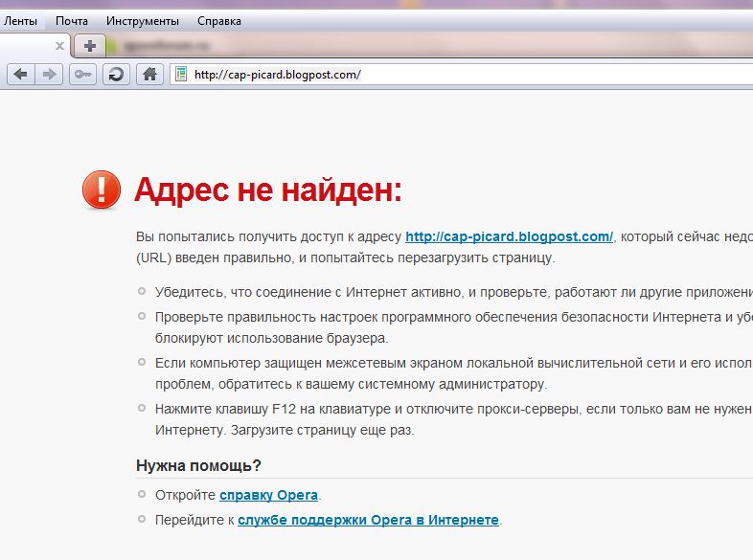Open службе поддержки Opera в Интернете link

click(368, 520)
